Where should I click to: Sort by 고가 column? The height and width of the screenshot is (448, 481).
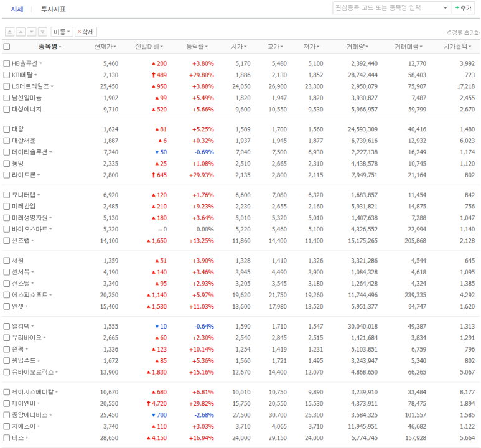pyautogui.click(x=275, y=47)
